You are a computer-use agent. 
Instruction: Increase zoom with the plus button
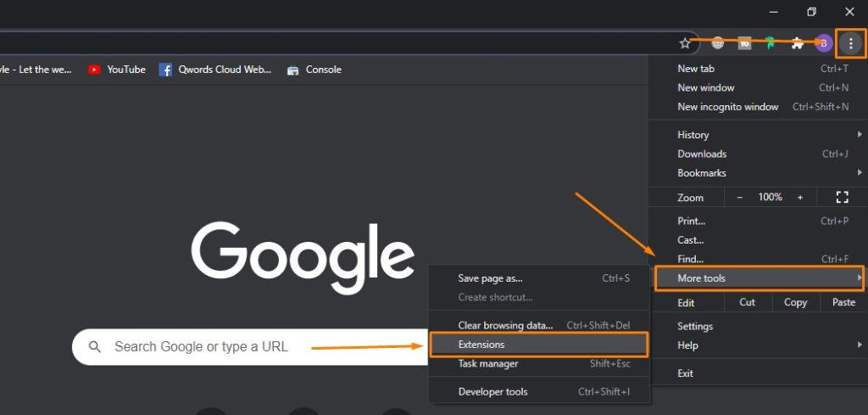click(x=799, y=197)
